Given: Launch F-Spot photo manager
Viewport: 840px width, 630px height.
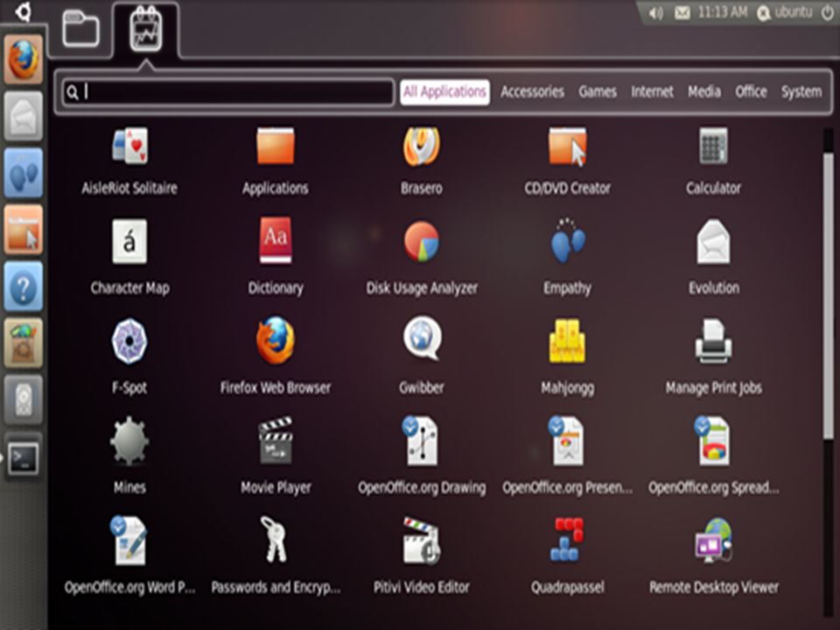Looking at the screenshot, I should click(x=129, y=341).
